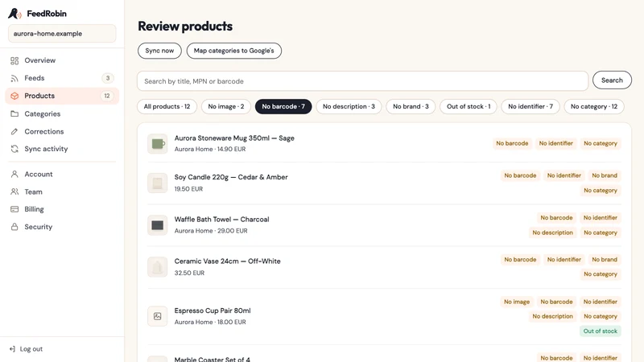Click Aurora Home · 29.00 EUR text
This screenshot has height=362, width=644.
[211, 231]
